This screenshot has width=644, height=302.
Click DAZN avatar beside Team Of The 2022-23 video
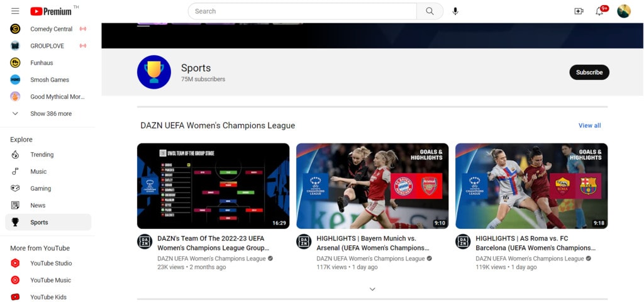pyautogui.click(x=145, y=241)
